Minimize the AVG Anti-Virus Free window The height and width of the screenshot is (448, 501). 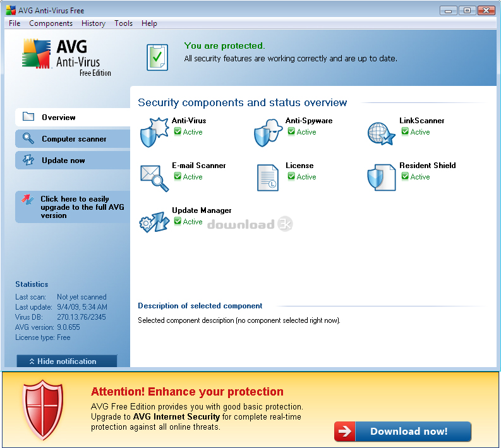[449, 11]
